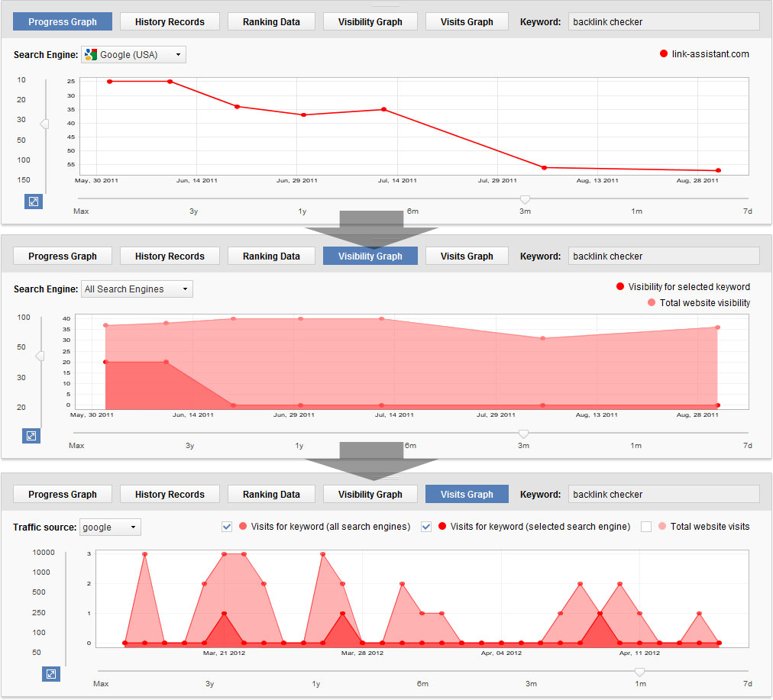Open History Records tab in bottom panel
Viewport: 773px width, 700px height.
click(x=170, y=494)
